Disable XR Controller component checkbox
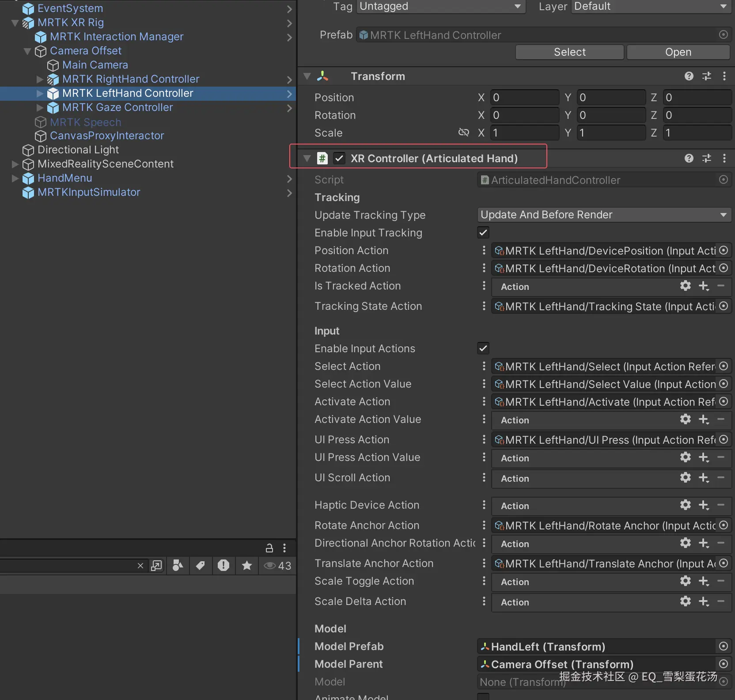Screen dimensions: 735x700 click(x=339, y=158)
